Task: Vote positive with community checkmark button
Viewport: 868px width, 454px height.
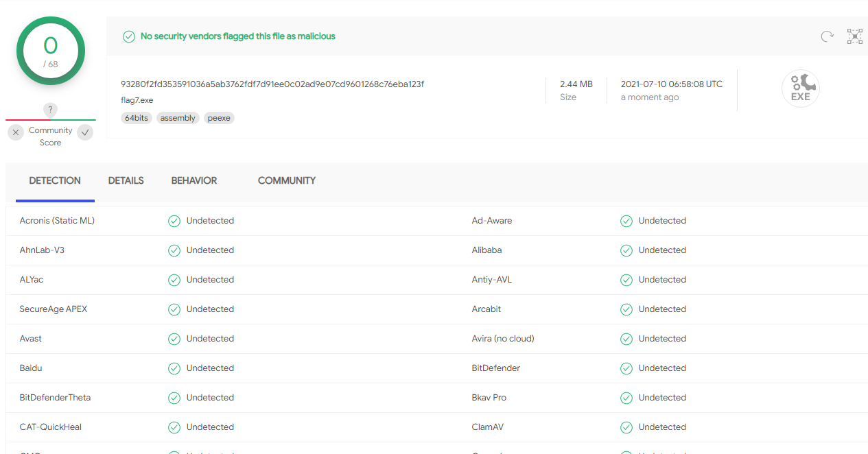Action: click(85, 132)
